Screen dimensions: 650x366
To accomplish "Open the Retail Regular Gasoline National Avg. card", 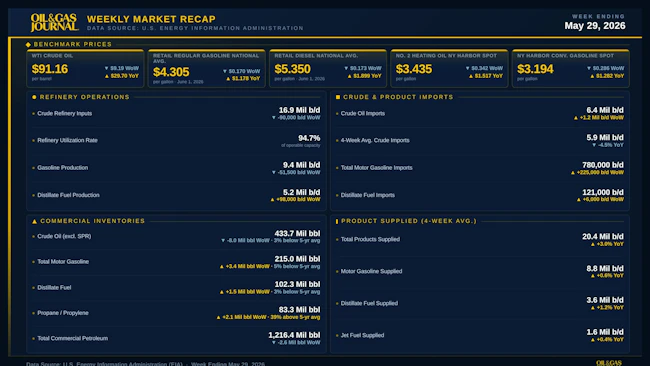I will [206, 68].
